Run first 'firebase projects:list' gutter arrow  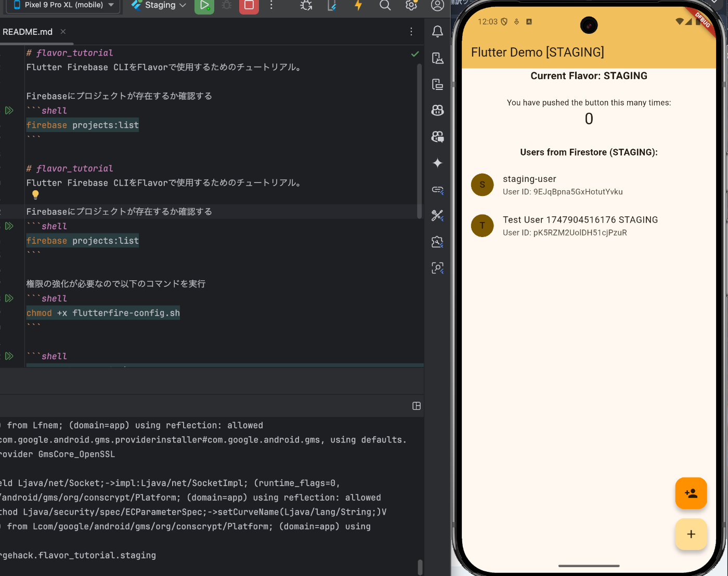[x=9, y=110]
